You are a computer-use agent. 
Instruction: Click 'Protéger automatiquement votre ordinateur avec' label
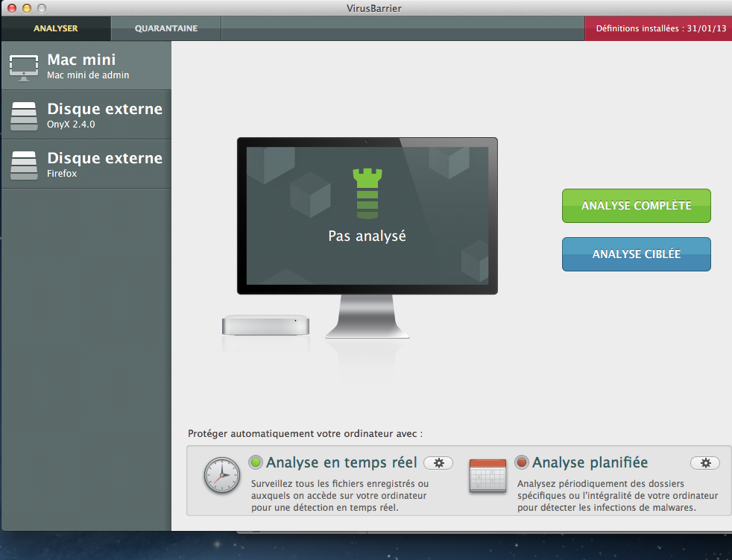click(x=305, y=434)
